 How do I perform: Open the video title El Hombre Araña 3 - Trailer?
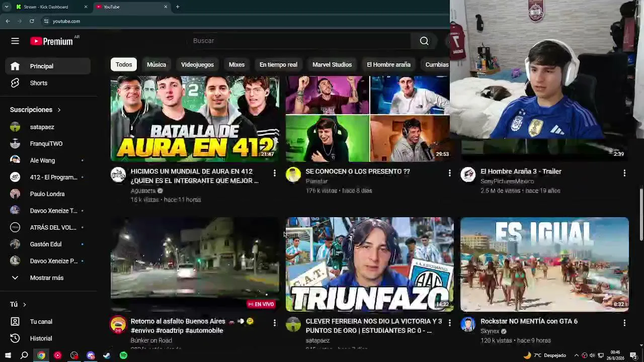521,171
